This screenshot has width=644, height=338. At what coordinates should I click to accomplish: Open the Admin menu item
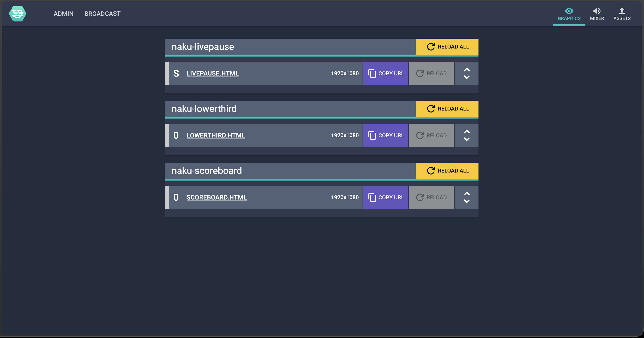63,14
